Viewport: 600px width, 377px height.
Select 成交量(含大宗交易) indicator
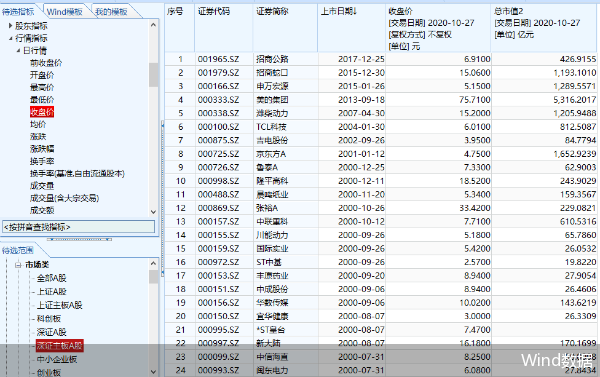point(64,198)
